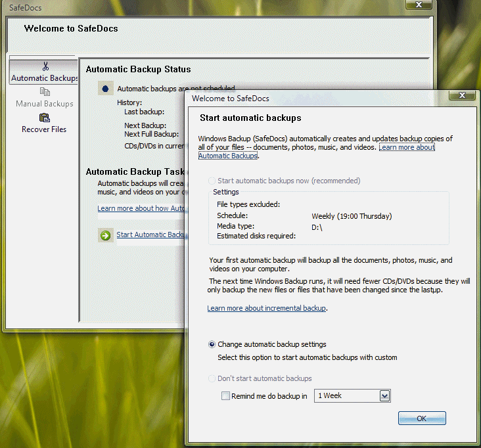
Task: Click the Weekly (19:00 Thursday) schedule value
Action: [352, 216]
